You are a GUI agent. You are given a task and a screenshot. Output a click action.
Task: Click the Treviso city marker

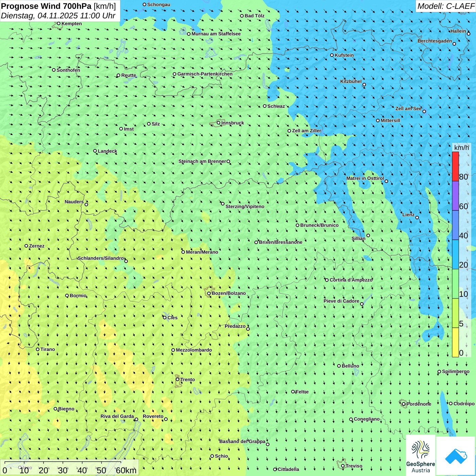343,466
